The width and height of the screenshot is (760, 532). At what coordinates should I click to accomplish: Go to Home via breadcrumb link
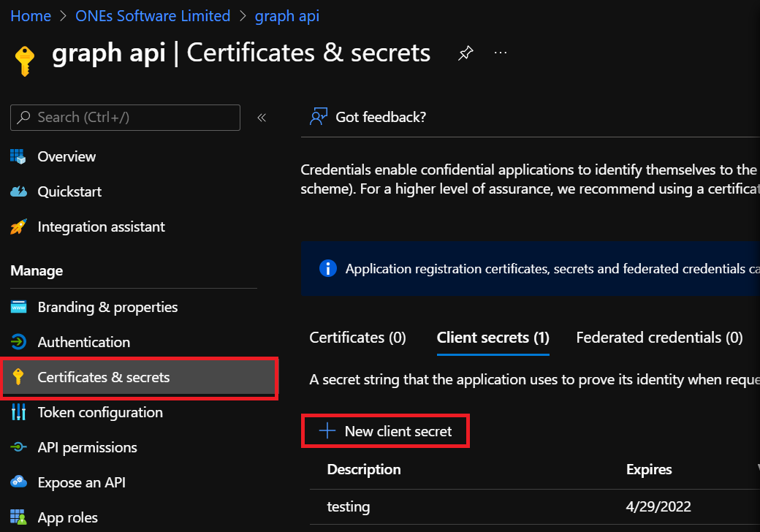pyautogui.click(x=31, y=16)
